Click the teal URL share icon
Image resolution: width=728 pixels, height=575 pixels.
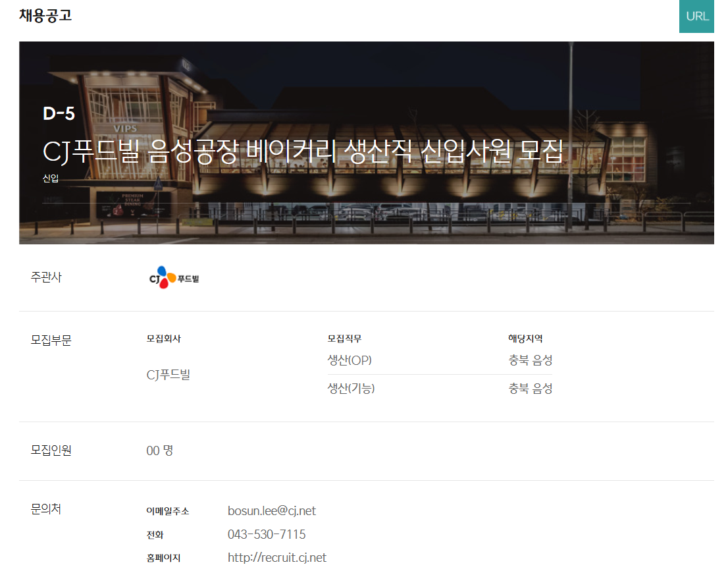click(x=696, y=16)
